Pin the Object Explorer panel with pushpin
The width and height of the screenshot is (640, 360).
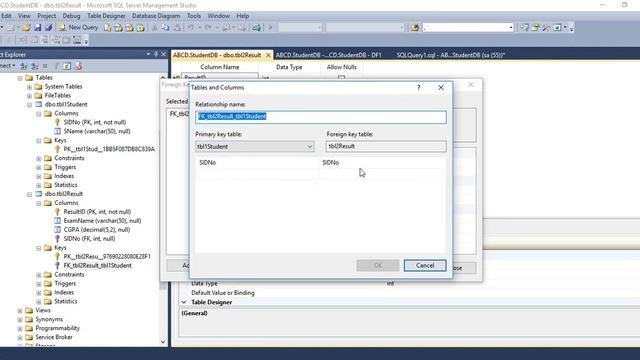click(x=156, y=54)
